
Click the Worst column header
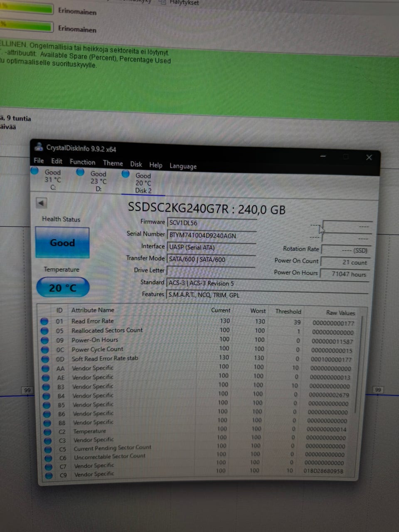(258, 311)
